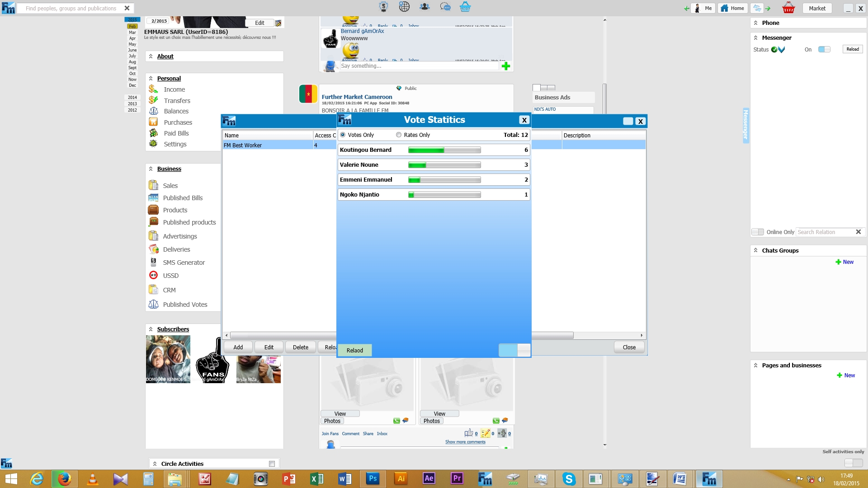The width and height of the screenshot is (868, 488).
Task: Click Valerie Noune vote progress bar
Action: [x=444, y=164]
